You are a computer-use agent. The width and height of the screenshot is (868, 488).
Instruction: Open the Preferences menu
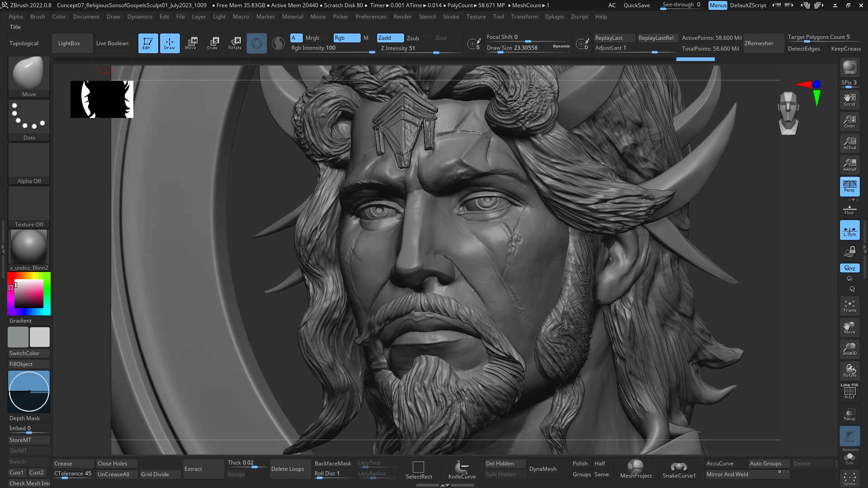pyautogui.click(x=371, y=17)
